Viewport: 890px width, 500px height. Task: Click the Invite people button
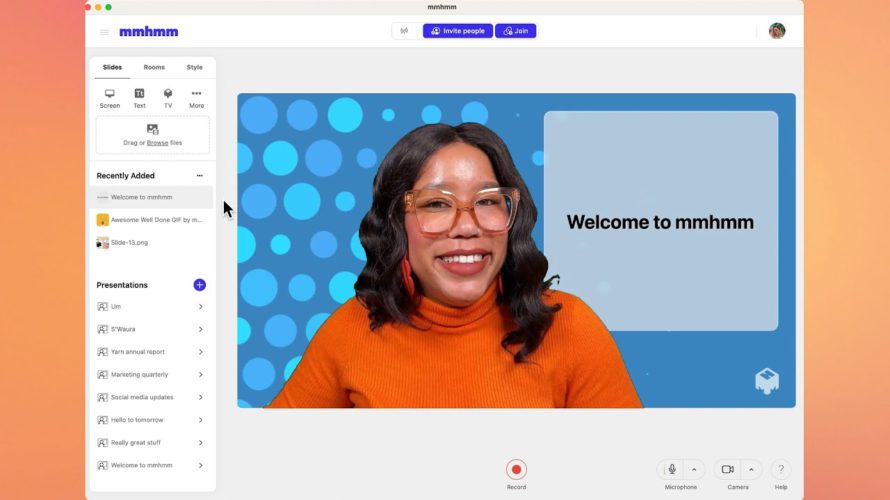(457, 31)
